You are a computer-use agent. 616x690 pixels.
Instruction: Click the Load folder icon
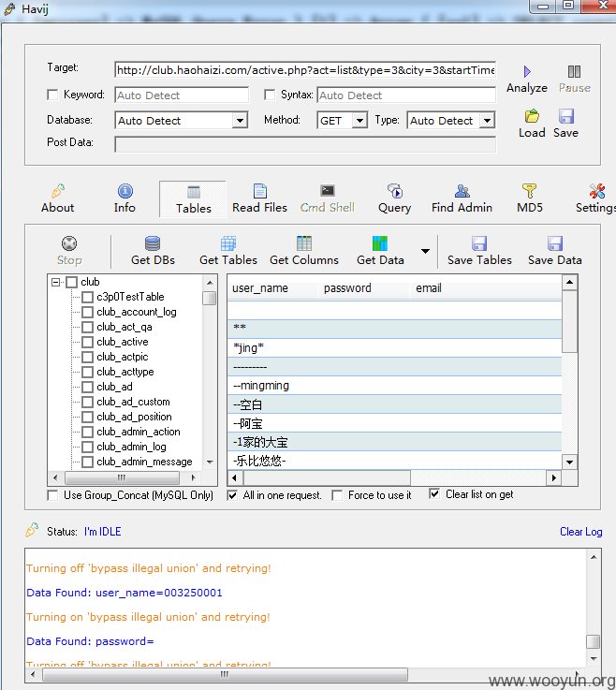pyautogui.click(x=532, y=116)
